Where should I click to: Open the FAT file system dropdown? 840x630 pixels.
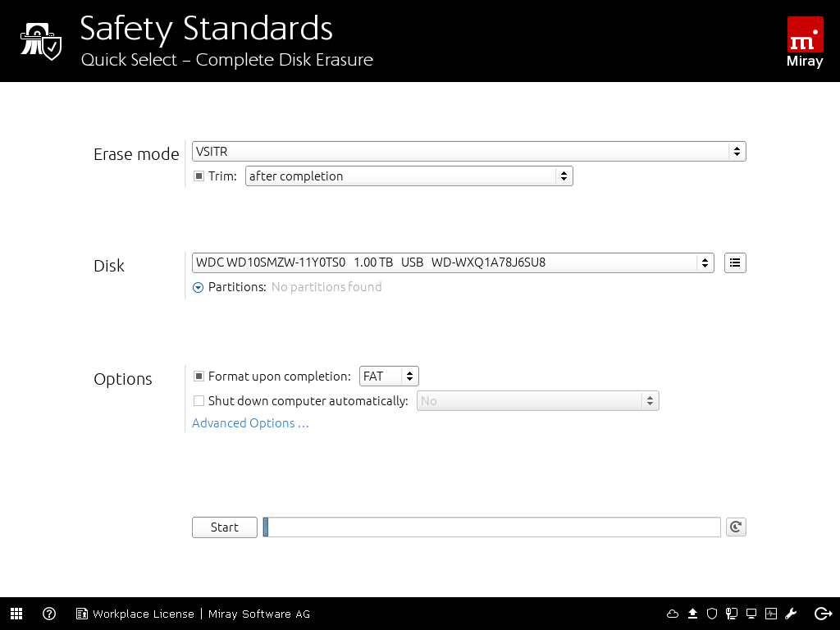pyautogui.click(x=389, y=376)
